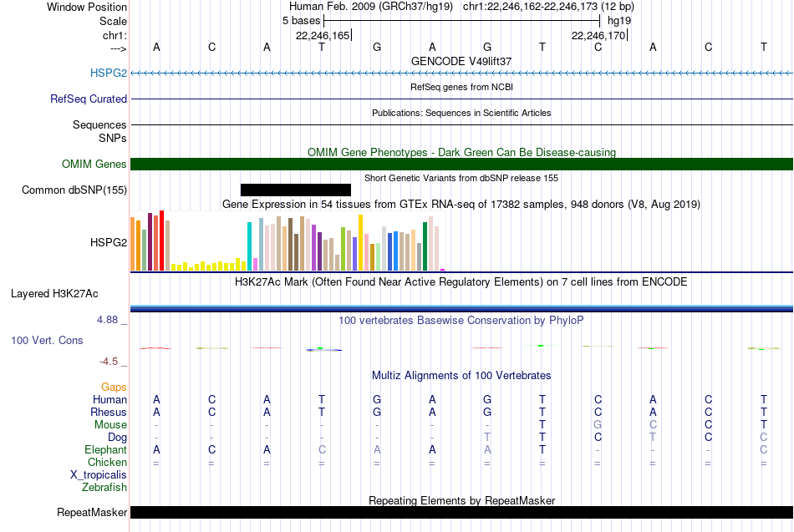Screen dimensions: 794x532
Task: Click the GTEx Gene Expression track title
Action: 461,204
